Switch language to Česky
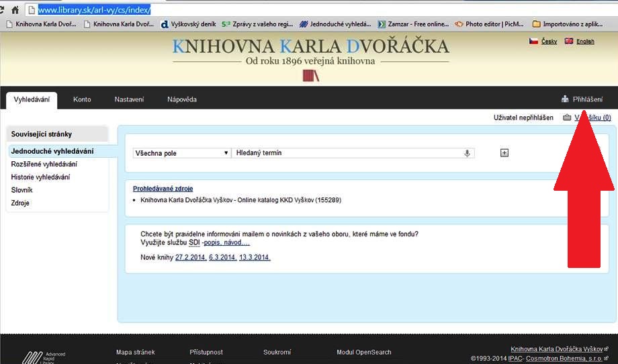618x364 pixels. tap(549, 41)
